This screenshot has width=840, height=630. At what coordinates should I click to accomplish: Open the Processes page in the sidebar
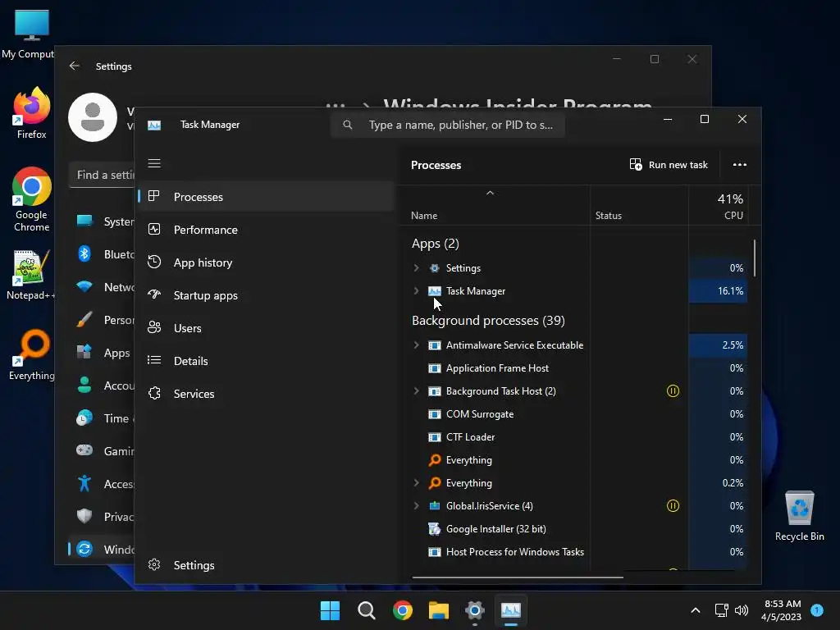tap(267, 197)
